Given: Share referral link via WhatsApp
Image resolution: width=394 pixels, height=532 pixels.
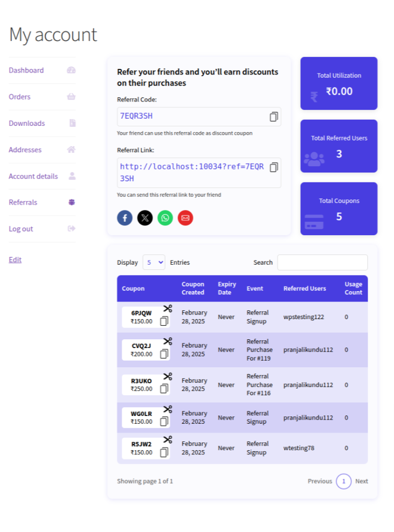Looking at the screenshot, I should pos(165,218).
